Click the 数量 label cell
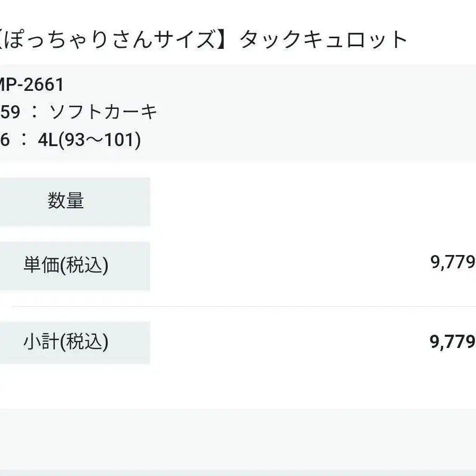Screen dimensions: 476x476 point(66,201)
